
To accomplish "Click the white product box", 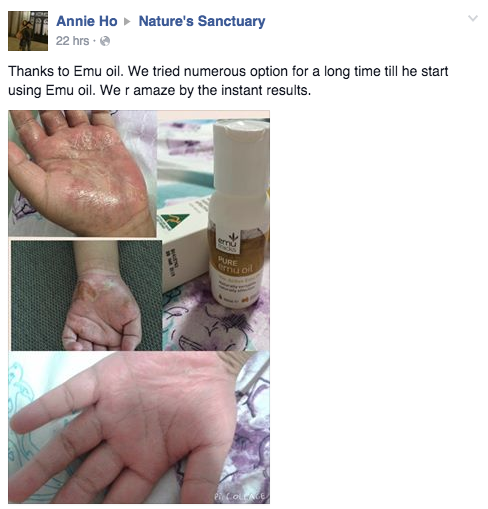I will click(186, 247).
